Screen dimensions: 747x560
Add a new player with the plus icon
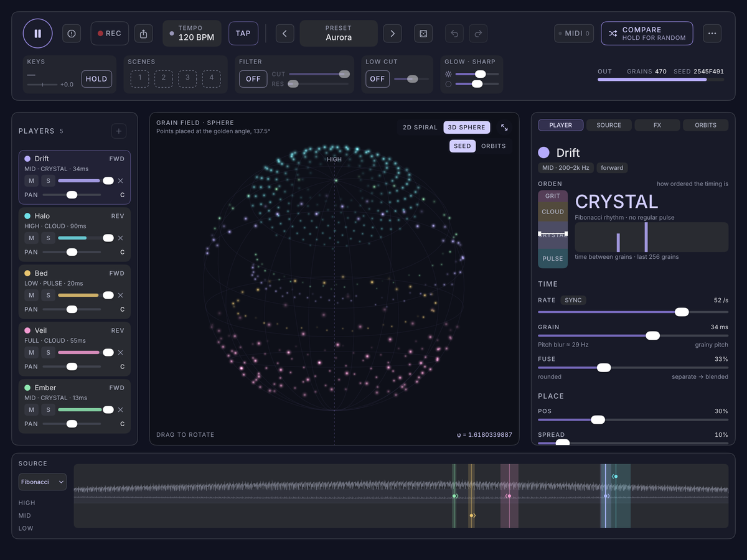119,131
